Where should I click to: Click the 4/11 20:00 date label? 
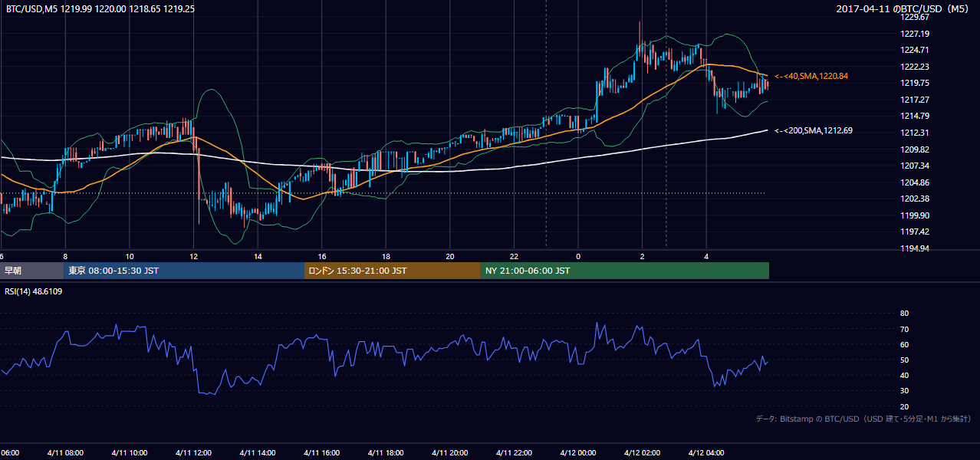click(450, 452)
